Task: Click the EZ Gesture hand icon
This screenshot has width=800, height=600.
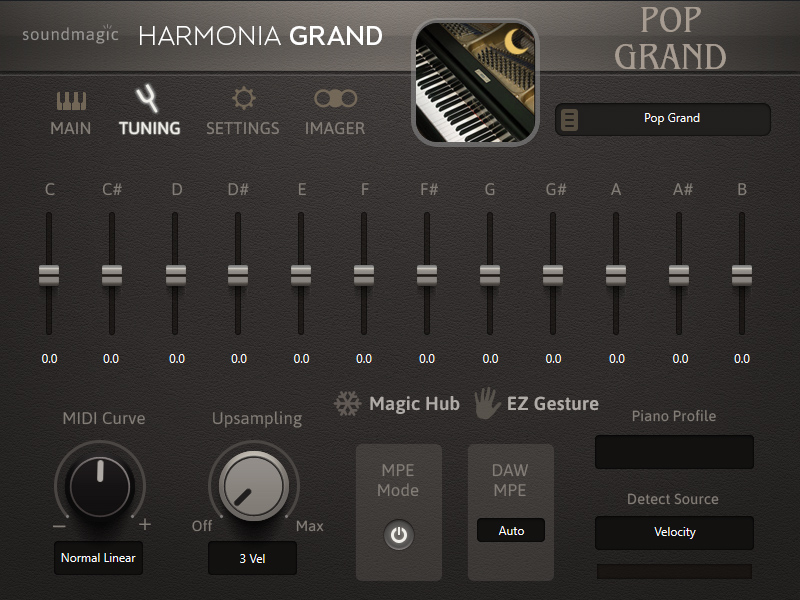Action: click(486, 403)
